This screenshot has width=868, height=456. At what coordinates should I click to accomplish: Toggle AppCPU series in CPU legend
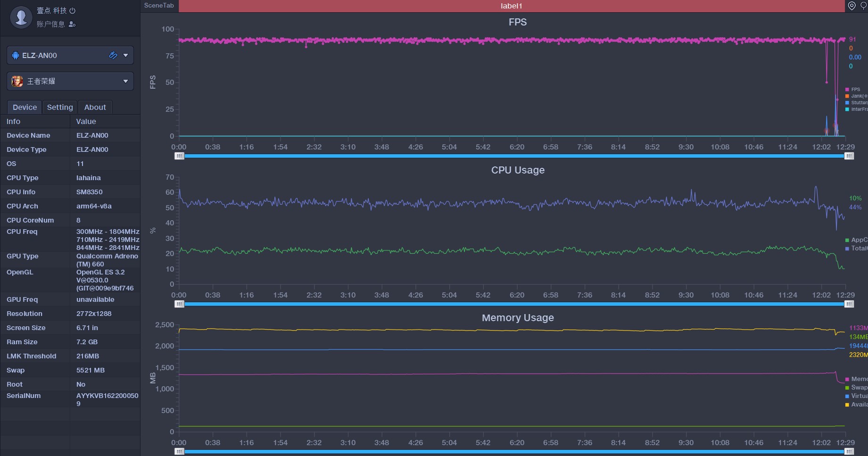[856, 240]
